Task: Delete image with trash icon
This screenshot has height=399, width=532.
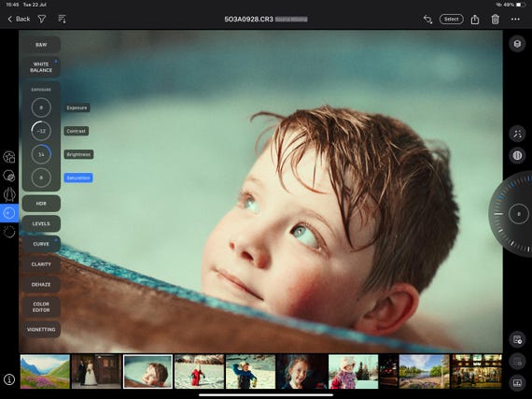Action: (x=495, y=20)
